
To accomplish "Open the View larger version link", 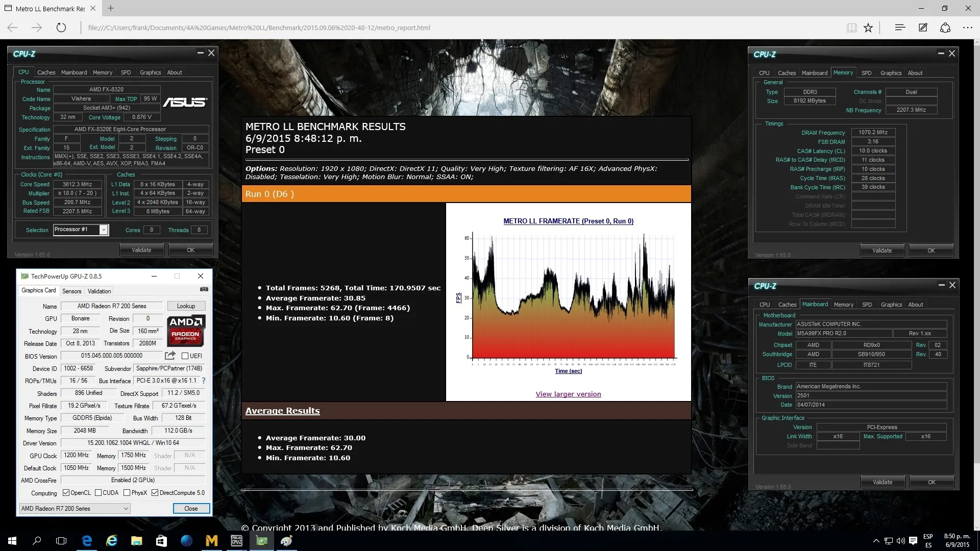I will click(x=568, y=394).
